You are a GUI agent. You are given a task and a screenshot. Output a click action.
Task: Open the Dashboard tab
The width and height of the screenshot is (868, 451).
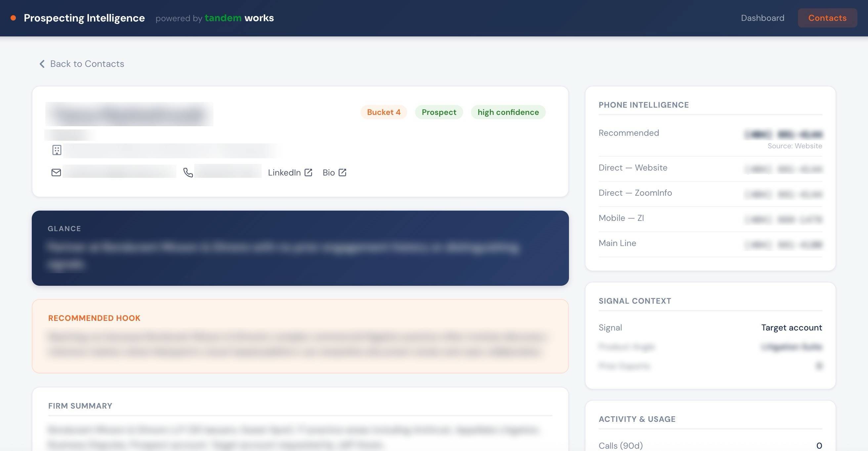click(762, 18)
